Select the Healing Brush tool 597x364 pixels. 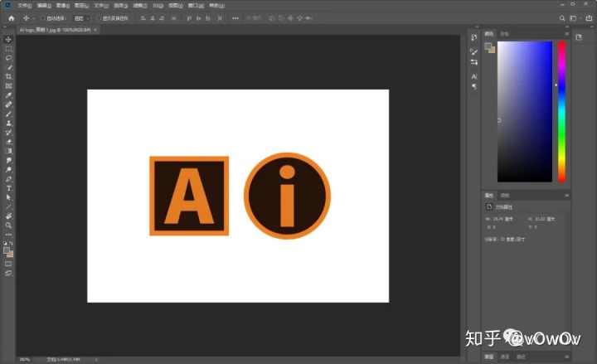(x=8, y=104)
